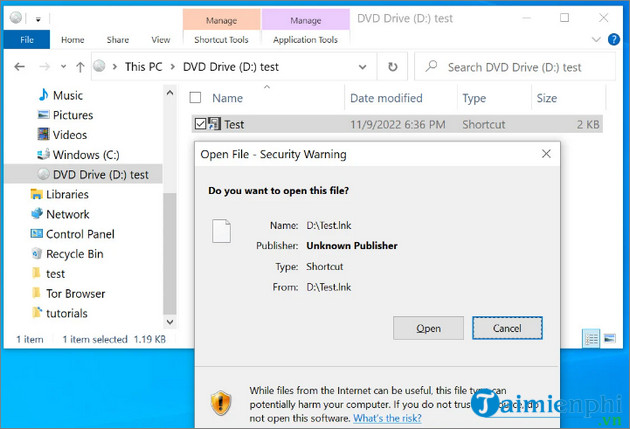Go up one folder level
The image size is (630, 429).
(80, 67)
